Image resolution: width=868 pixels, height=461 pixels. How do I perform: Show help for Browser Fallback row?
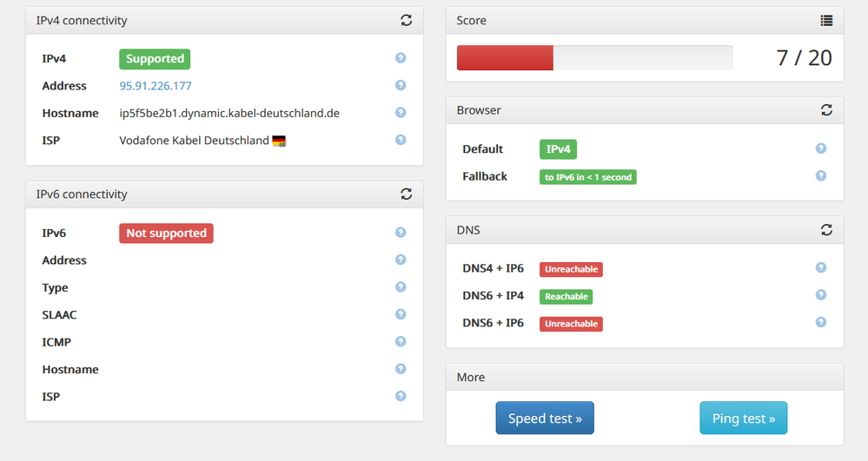pyautogui.click(x=821, y=175)
